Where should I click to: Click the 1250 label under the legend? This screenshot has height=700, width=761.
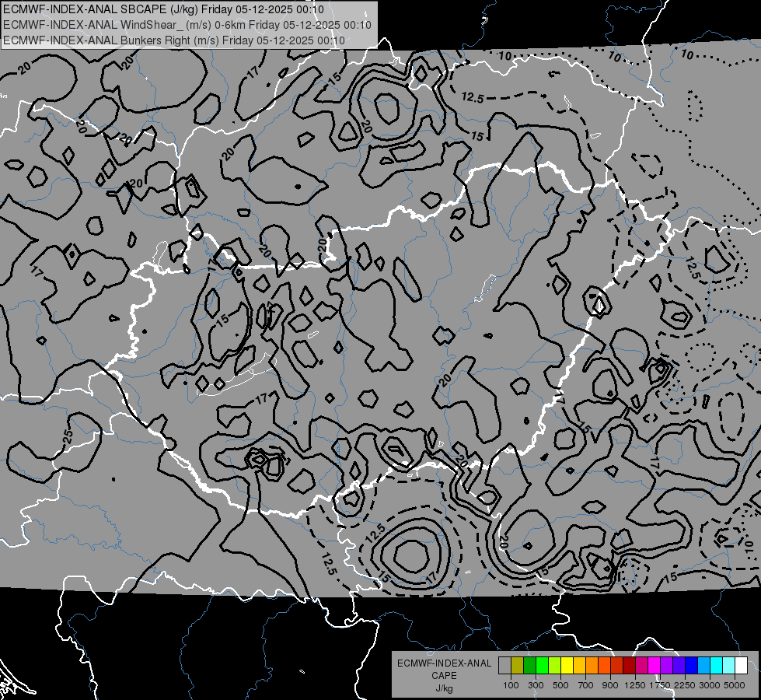[635, 685]
